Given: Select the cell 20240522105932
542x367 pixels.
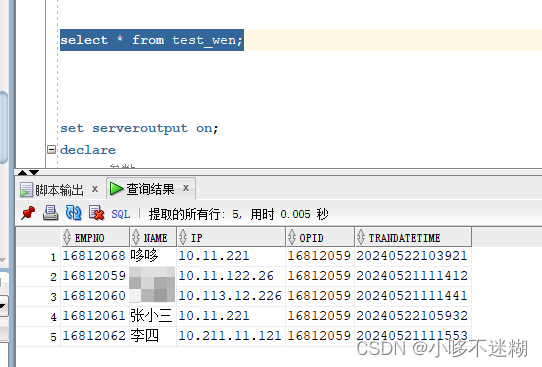Looking at the screenshot, I should (x=412, y=316).
